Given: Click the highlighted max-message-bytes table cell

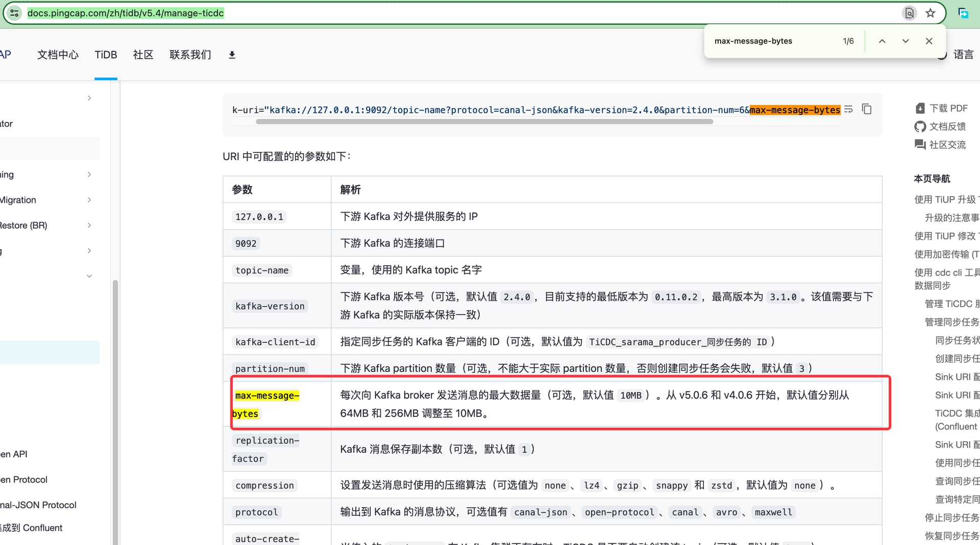Looking at the screenshot, I should 277,404.
